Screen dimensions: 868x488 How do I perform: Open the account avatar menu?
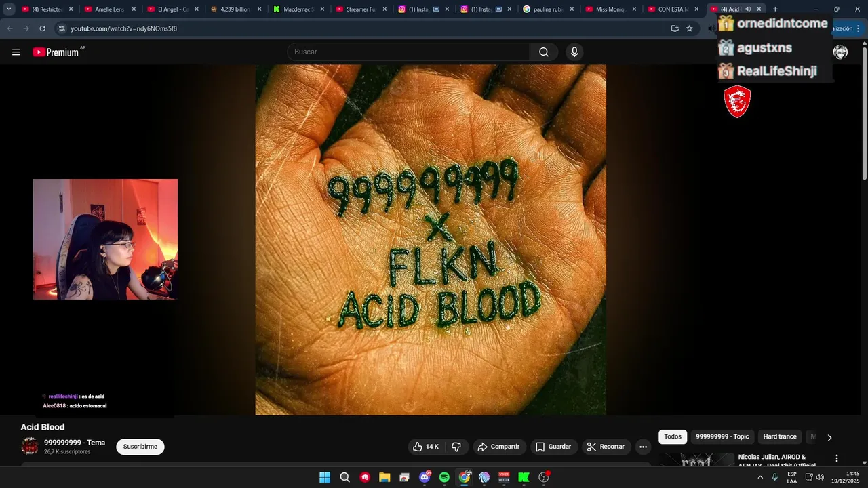(840, 52)
